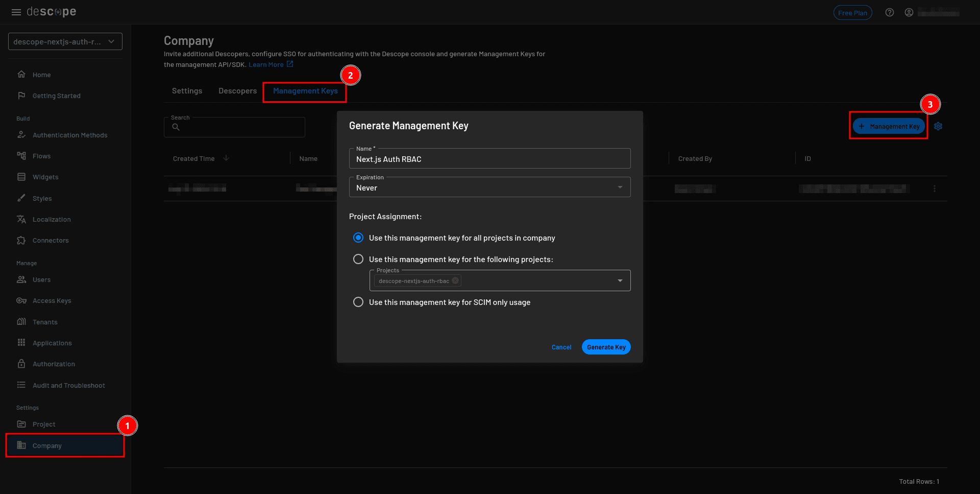Open the hamburger navigation menu
Image resolution: width=980 pixels, height=494 pixels.
16,12
